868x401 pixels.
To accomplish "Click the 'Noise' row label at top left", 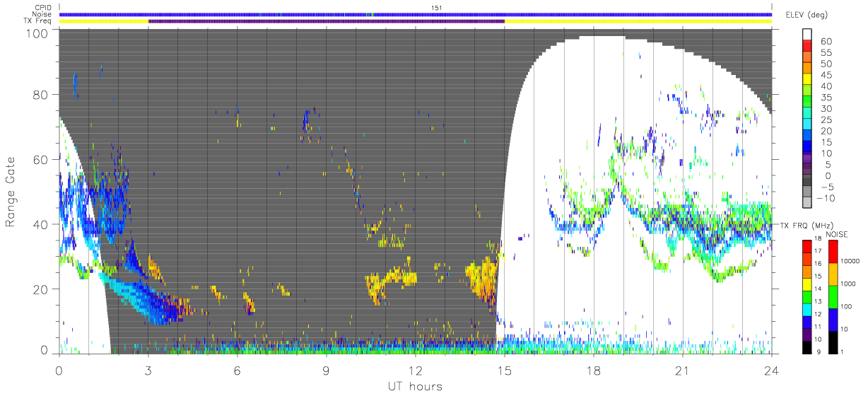I will (x=41, y=14).
